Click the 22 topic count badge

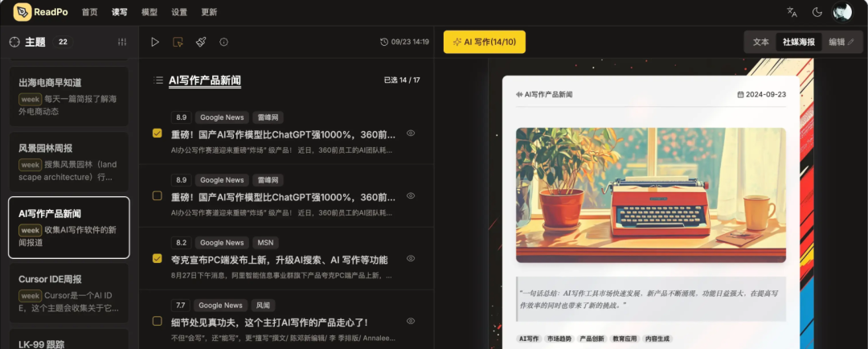63,42
